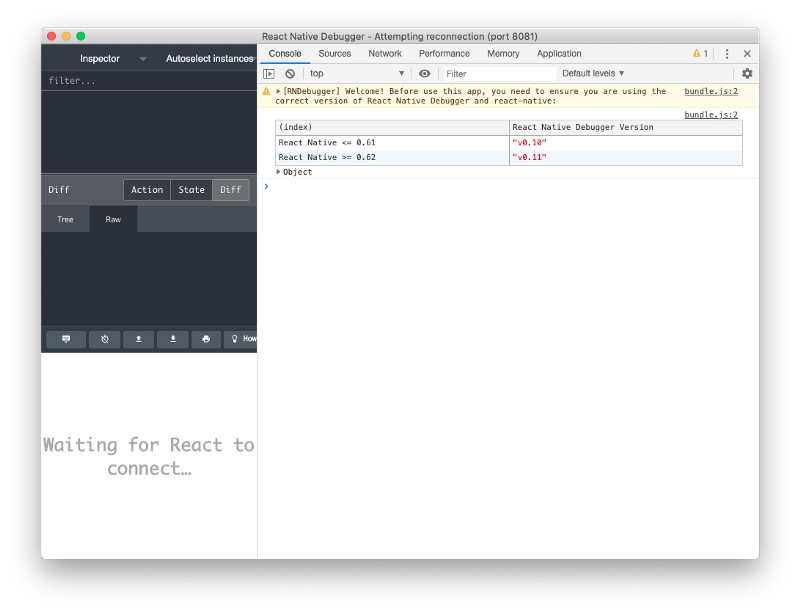Open the console drawer toggle icon

pyautogui.click(x=269, y=73)
